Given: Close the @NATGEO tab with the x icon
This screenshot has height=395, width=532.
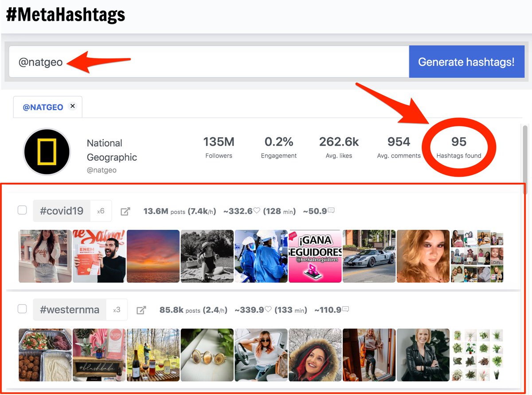Looking at the screenshot, I should (x=73, y=106).
